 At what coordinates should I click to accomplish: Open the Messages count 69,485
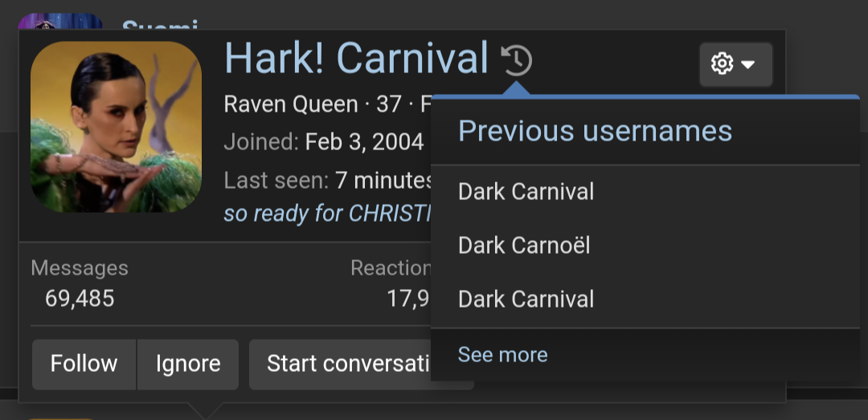point(80,299)
